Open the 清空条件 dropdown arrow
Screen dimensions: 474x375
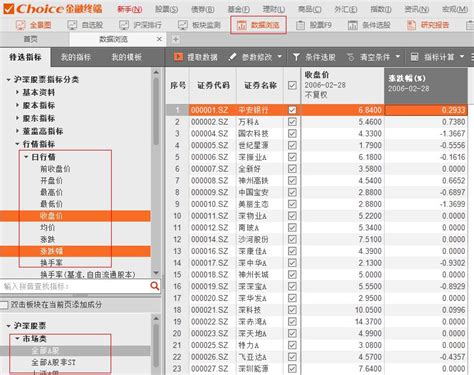point(398,57)
